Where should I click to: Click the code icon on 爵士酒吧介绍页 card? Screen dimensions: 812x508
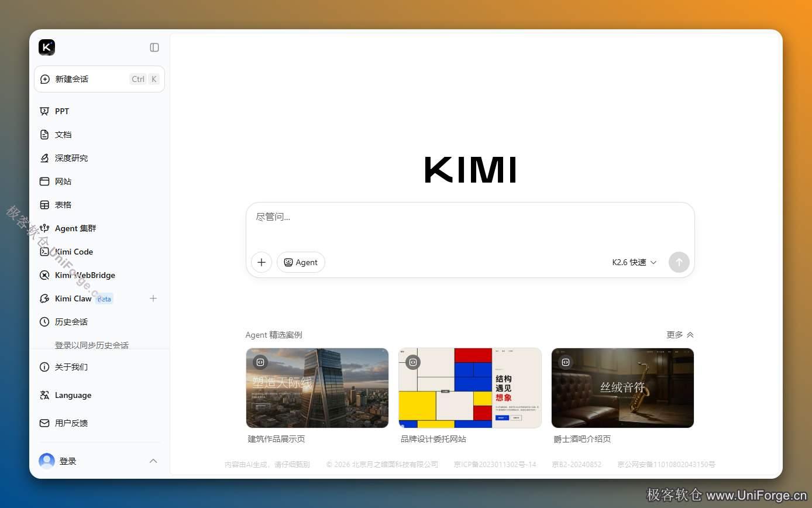[x=566, y=362]
